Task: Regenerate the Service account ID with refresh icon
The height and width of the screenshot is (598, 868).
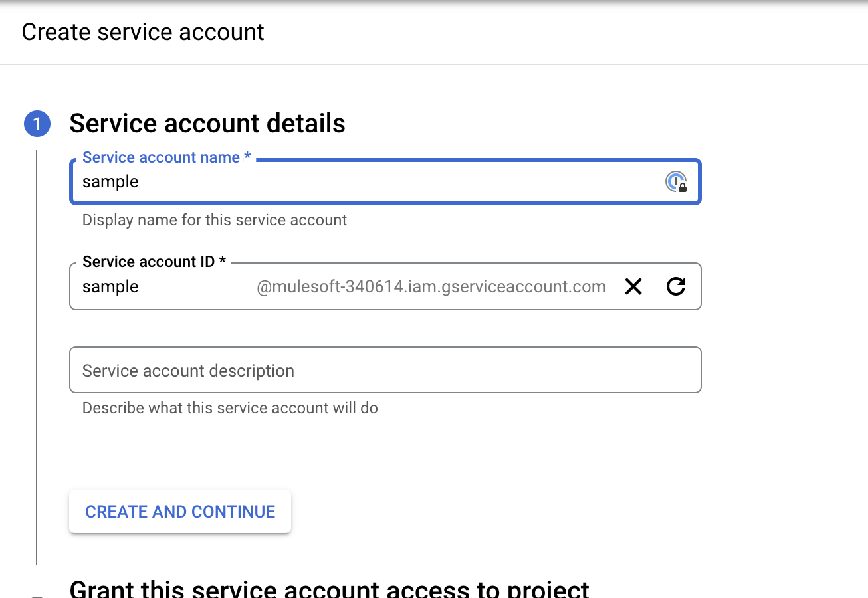Action: [676, 286]
